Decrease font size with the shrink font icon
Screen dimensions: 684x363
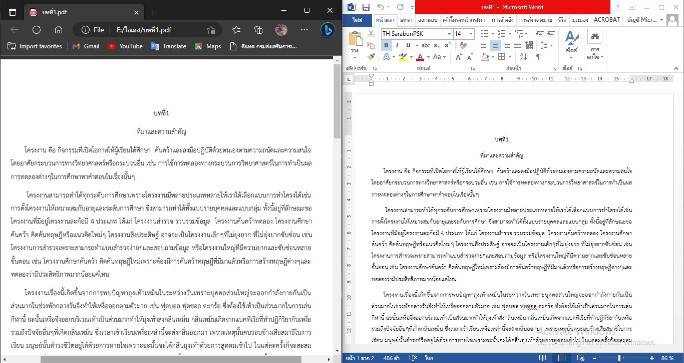(x=470, y=57)
